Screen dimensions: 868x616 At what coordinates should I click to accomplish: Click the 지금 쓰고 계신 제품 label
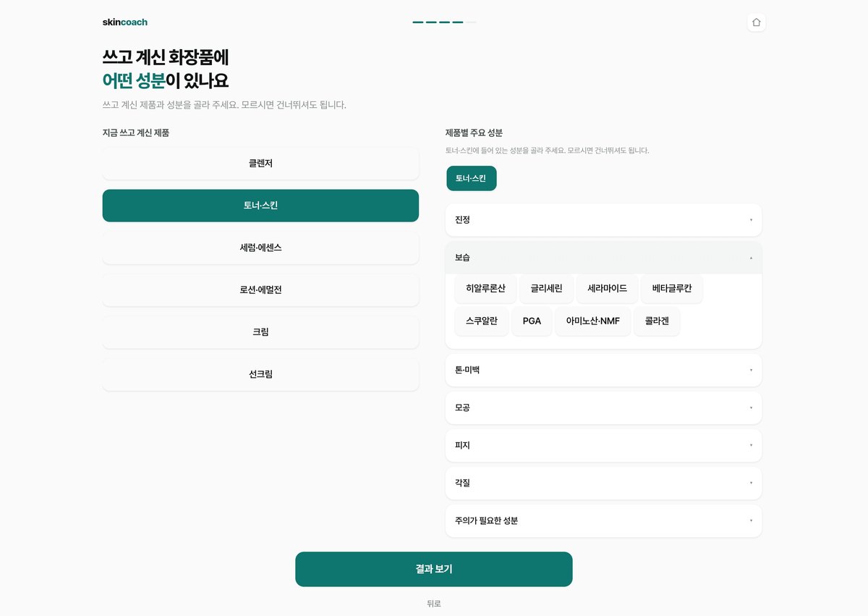(x=136, y=132)
